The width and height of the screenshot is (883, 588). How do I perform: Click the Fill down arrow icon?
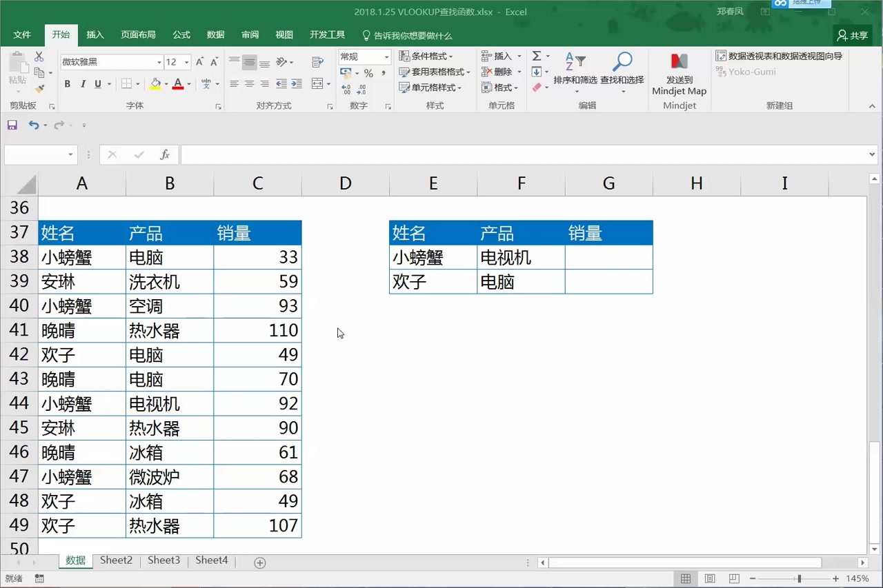coord(537,72)
